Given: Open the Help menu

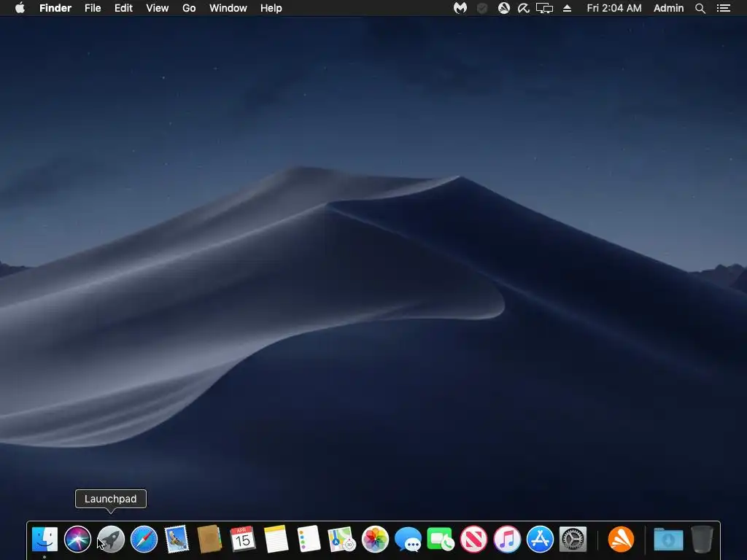Looking at the screenshot, I should [x=271, y=8].
